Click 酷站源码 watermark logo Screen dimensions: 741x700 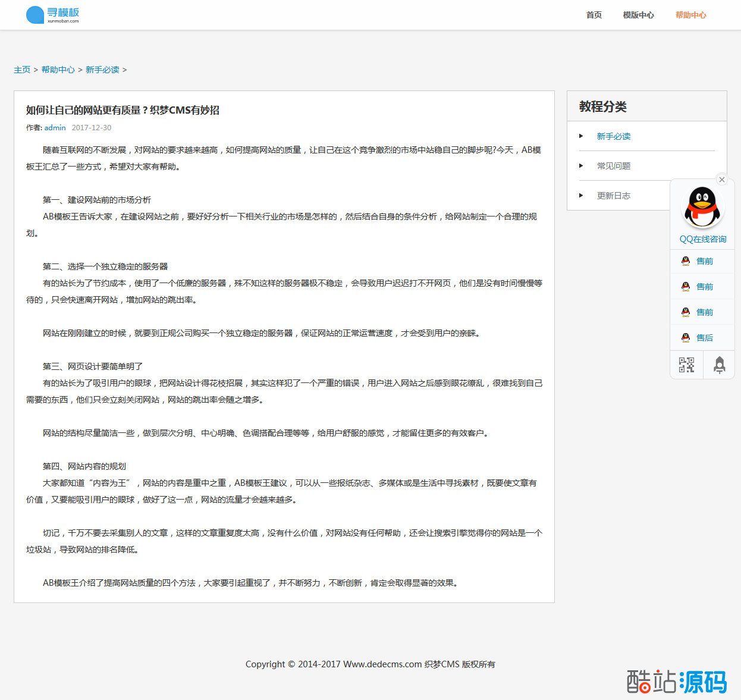[677, 682]
